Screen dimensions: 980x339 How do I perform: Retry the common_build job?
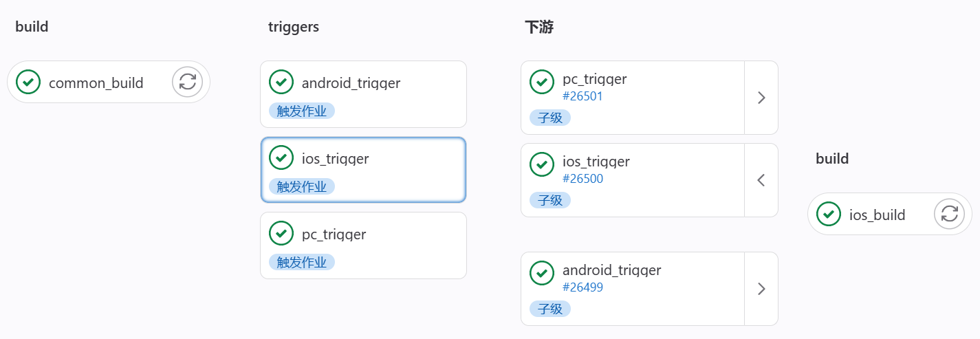click(187, 83)
